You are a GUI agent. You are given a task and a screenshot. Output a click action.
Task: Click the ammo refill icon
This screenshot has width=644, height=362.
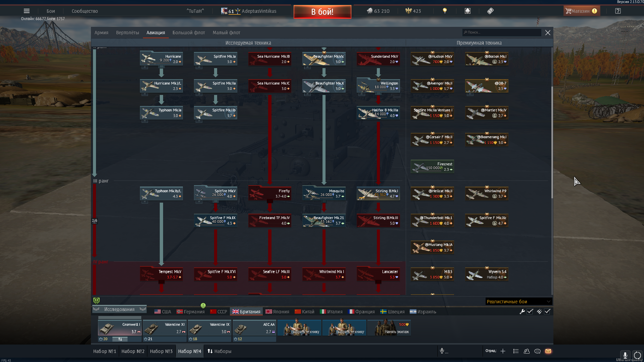point(539,311)
